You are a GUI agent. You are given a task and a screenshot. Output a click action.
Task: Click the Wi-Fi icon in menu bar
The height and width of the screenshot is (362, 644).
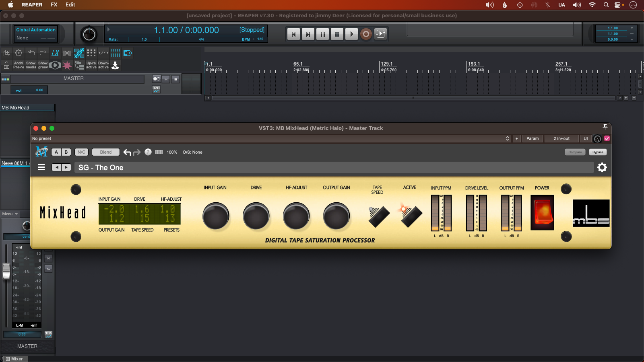pos(592,5)
